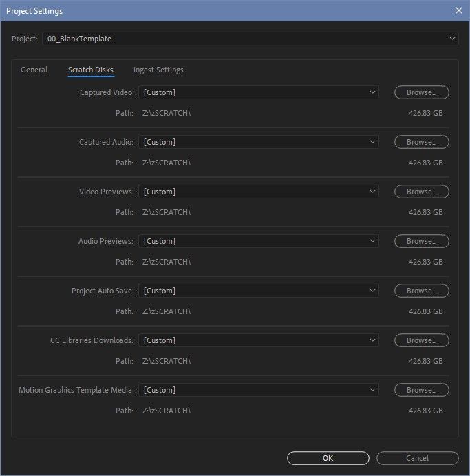Click the 426.83 GB value for Project Auto Save
Viewport: 470px width, 476px height.
(426, 311)
